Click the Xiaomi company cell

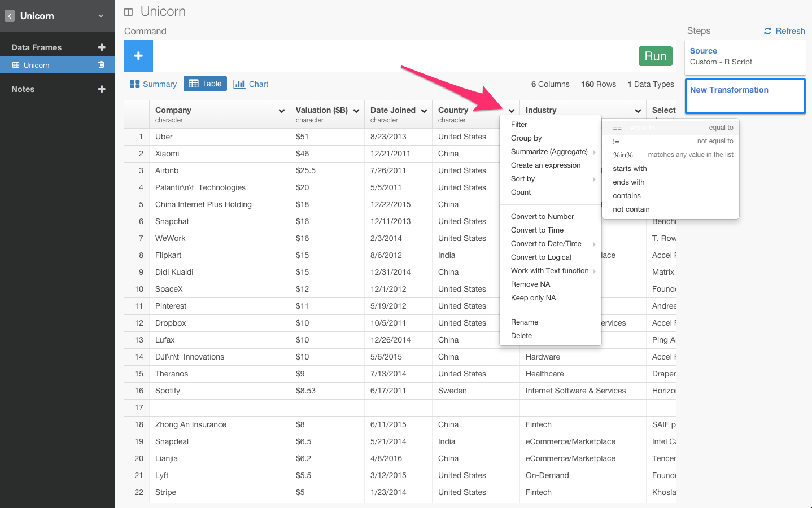(220, 154)
